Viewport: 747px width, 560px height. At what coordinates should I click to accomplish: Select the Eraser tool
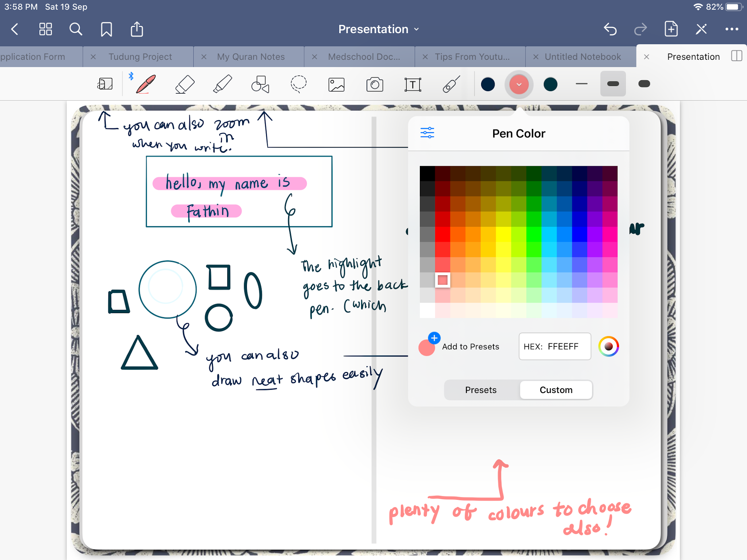[185, 84]
